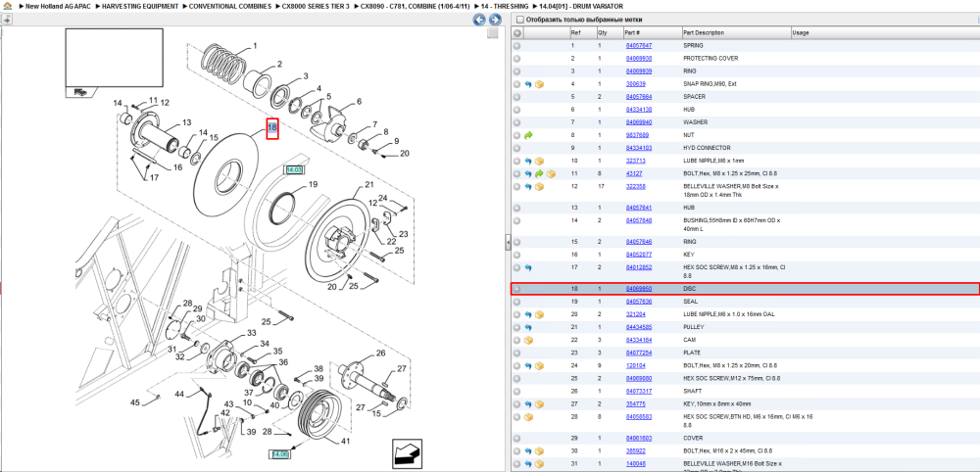Click plus icon in SHAFT row
The height and width of the screenshot is (472, 980).
click(x=516, y=391)
